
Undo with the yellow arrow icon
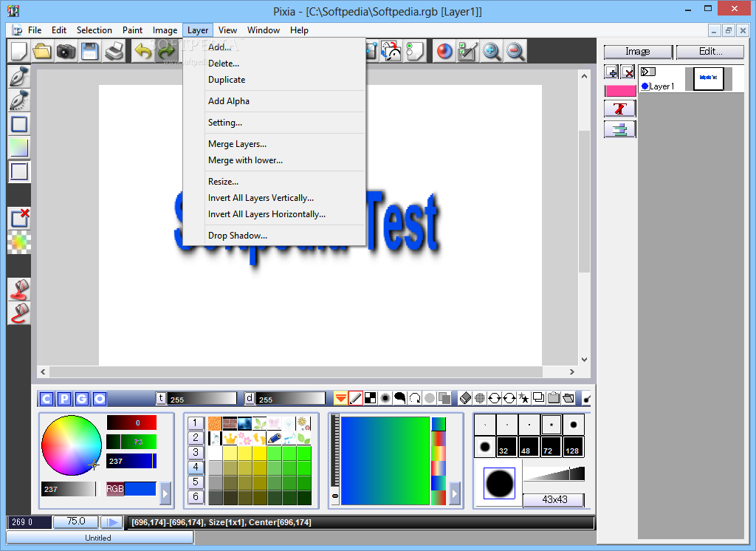[x=142, y=51]
